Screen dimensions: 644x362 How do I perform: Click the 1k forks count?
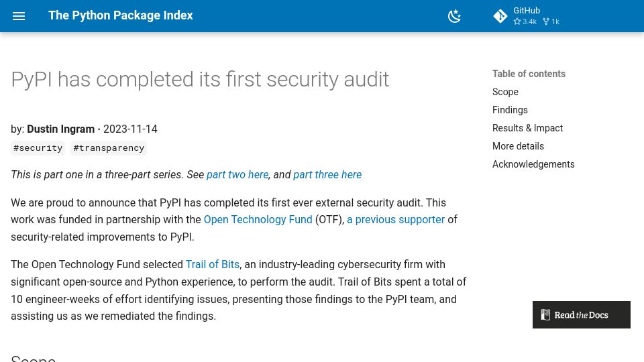click(551, 21)
